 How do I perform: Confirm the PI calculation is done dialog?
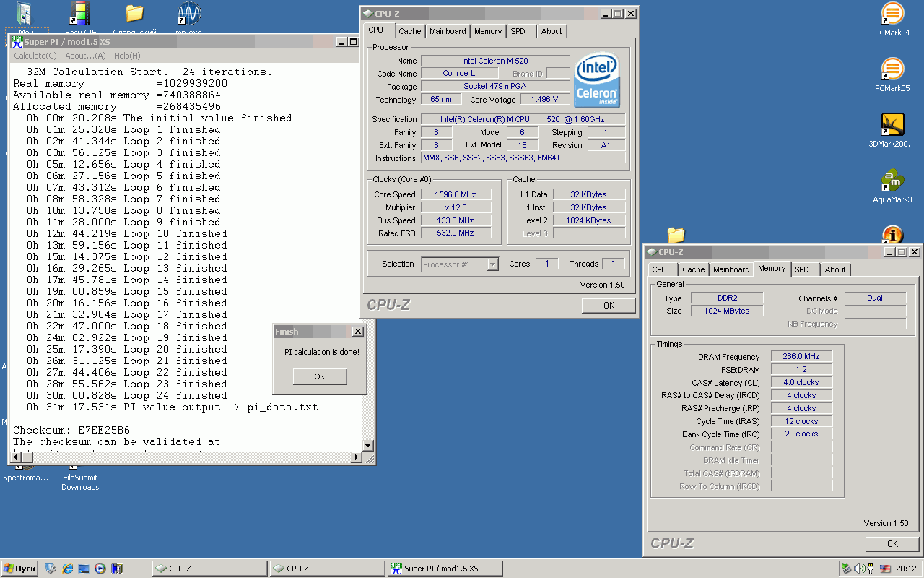point(320,376)
